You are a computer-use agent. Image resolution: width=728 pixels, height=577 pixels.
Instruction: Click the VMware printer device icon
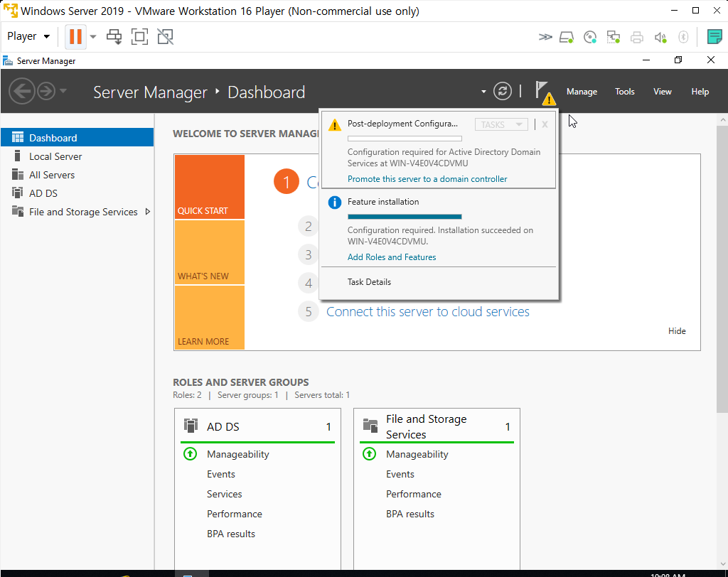click(636, 37)
